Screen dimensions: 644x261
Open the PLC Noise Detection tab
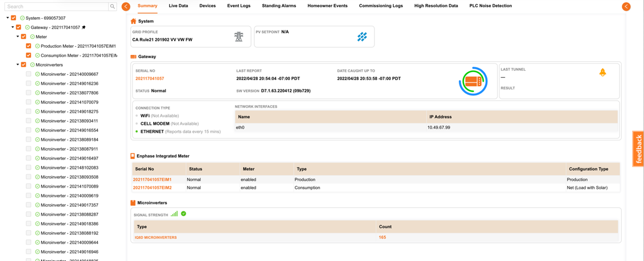tap(490, 6)
